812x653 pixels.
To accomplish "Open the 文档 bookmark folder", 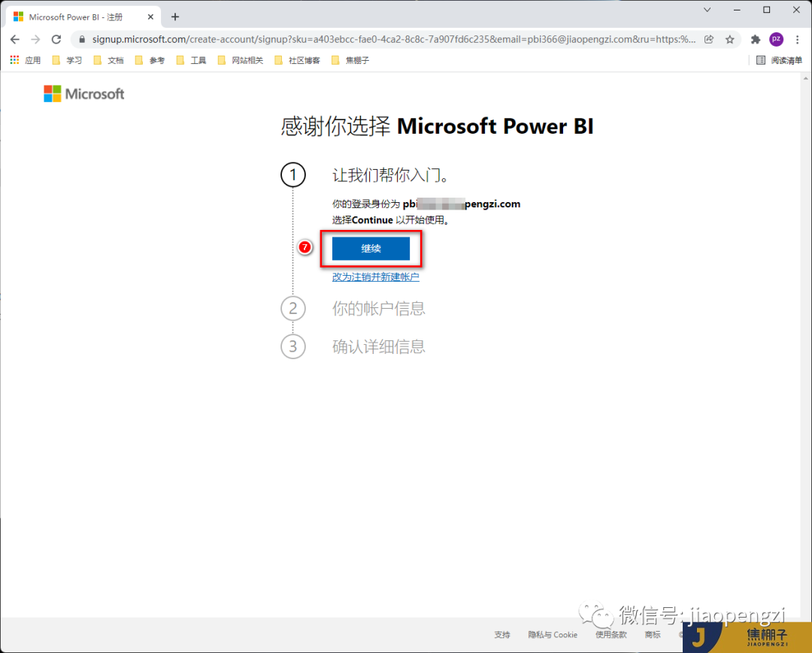I will coord(109,61).
